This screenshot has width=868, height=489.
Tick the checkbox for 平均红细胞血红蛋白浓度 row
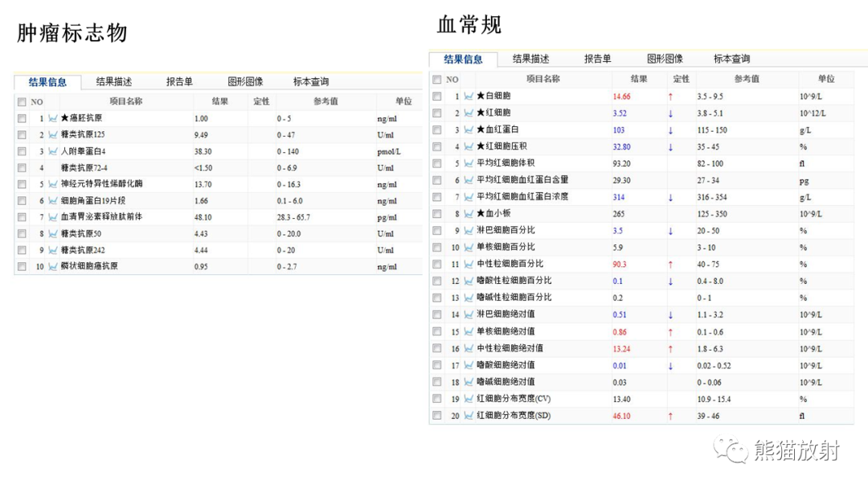[436, 197]
